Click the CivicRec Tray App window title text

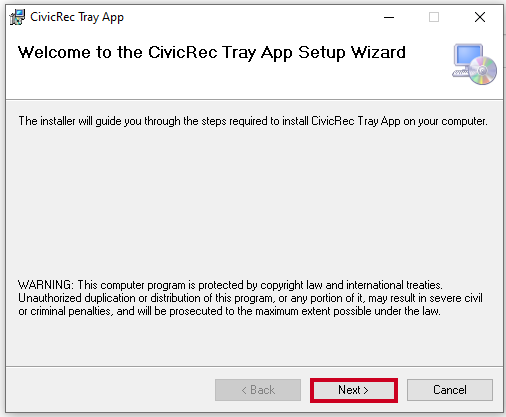click(77, 17)
